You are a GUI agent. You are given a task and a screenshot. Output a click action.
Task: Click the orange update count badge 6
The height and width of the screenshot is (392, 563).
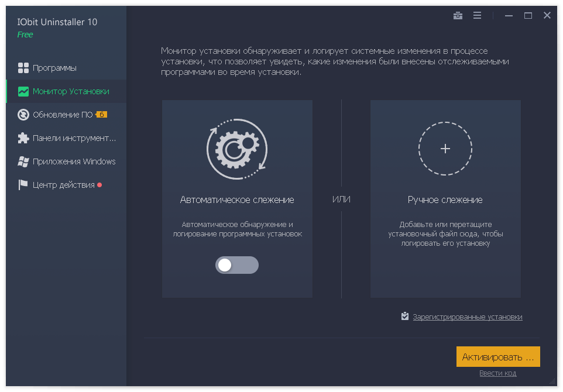coord(101,115)
